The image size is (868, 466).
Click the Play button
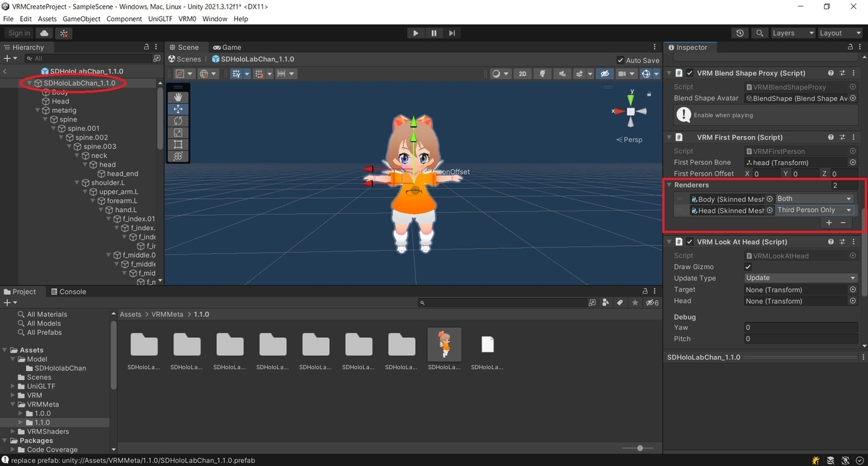(415, 33)
